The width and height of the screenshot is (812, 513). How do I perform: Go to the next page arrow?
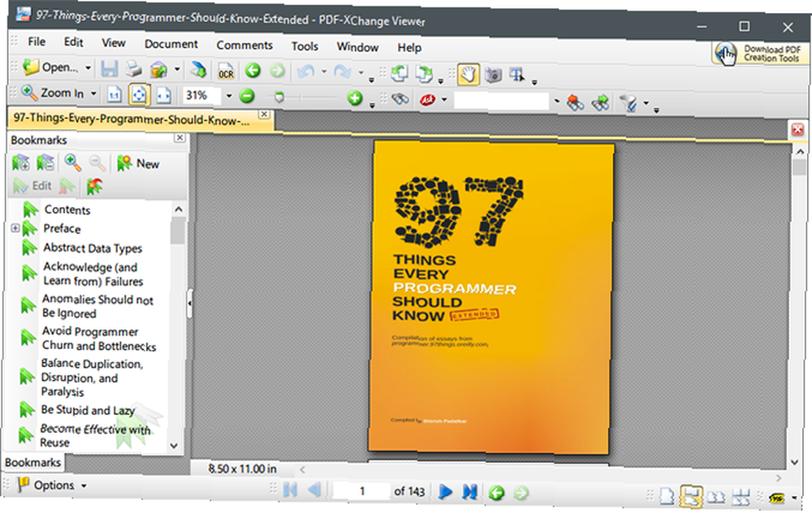click(445, 491)
